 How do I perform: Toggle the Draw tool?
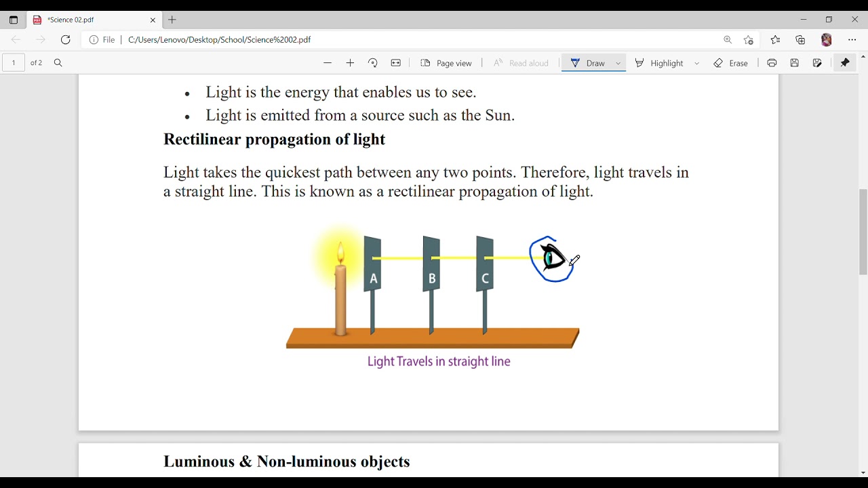[x=588, y=63]
